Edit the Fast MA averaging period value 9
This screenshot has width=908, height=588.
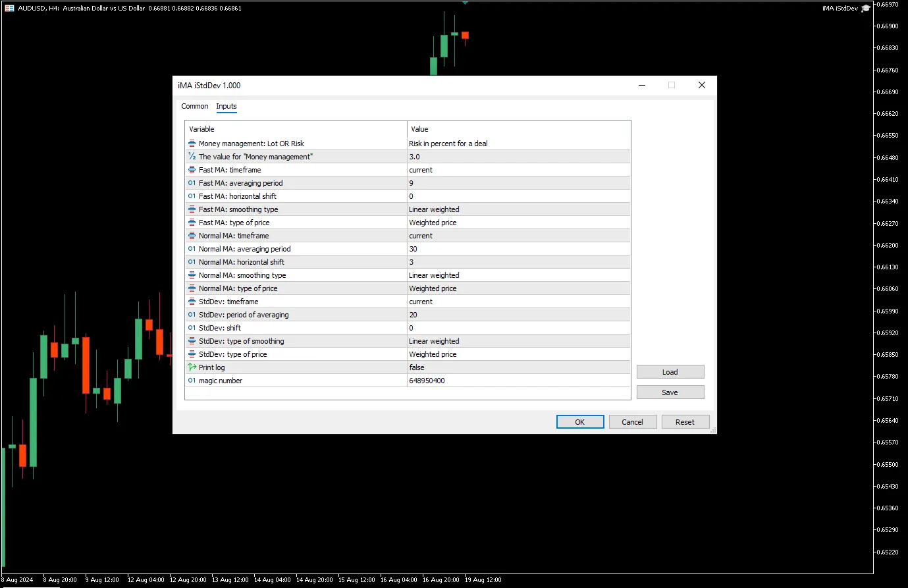click(519, 183)
